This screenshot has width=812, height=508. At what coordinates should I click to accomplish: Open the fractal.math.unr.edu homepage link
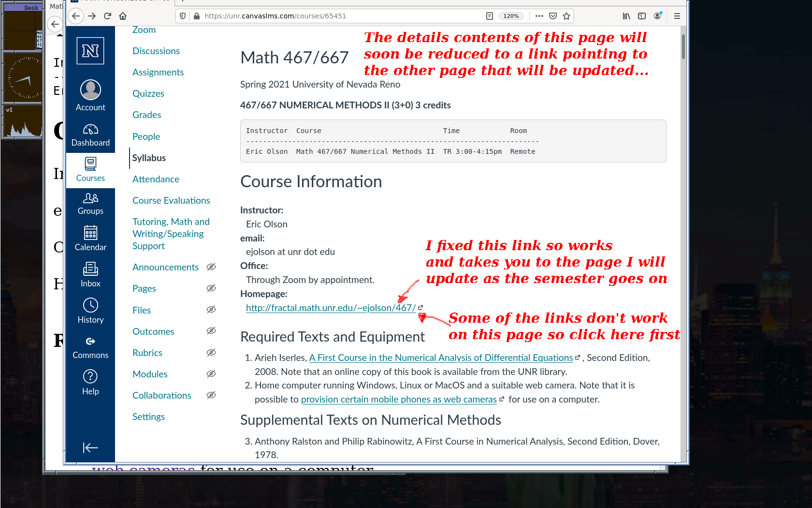tap(331, 308)
